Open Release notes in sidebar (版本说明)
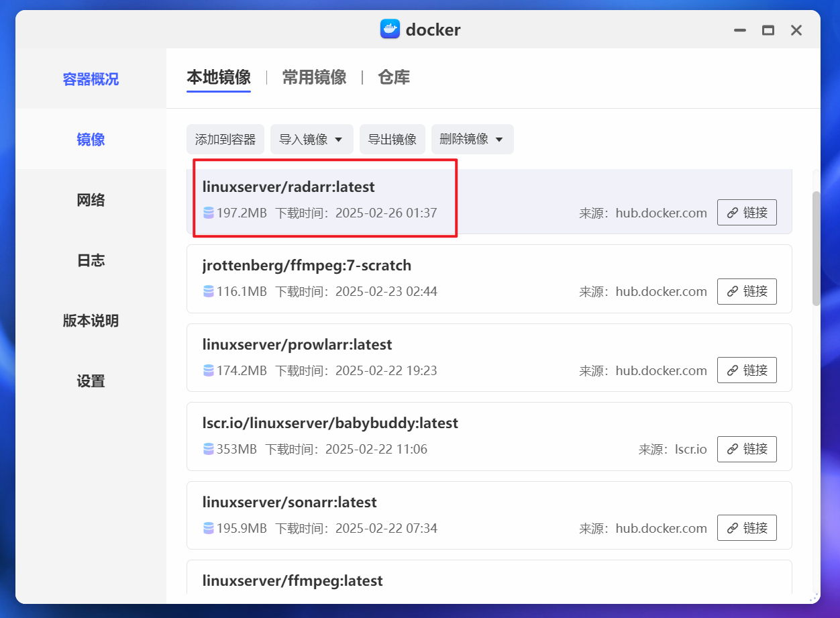 pyautogui.click(x=91, y=321)
